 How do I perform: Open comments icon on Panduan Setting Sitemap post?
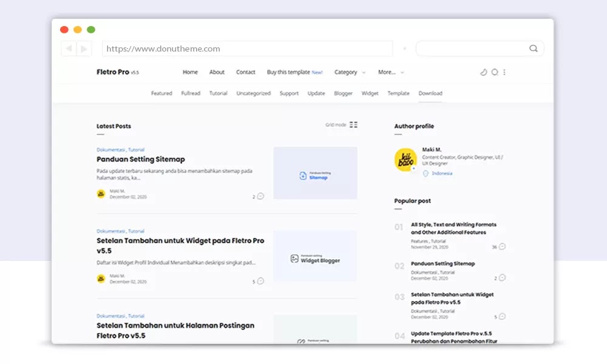click(x=260, y=196)
